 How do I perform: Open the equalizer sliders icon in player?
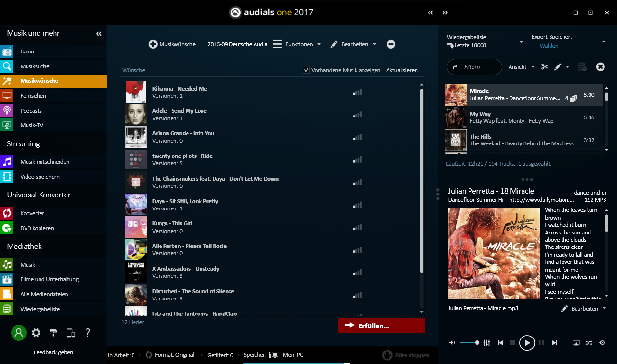click(x=487, y=342)
